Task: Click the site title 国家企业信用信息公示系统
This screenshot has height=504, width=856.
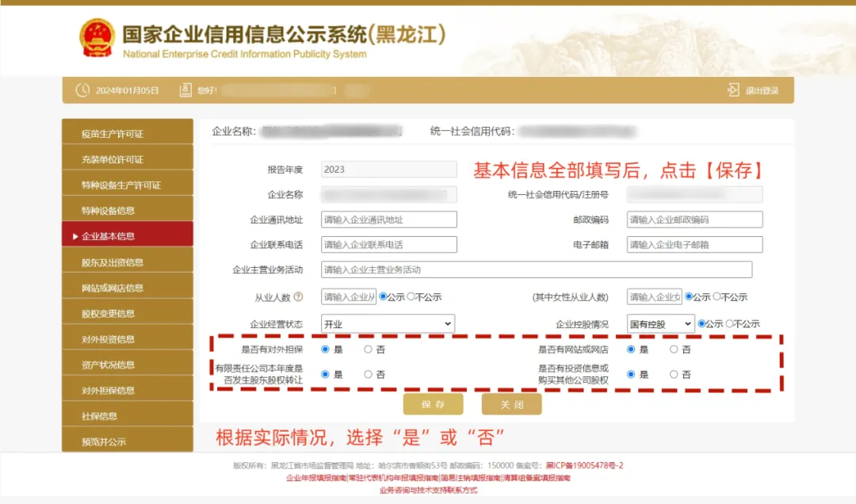Action: click(x=283, y=34)
